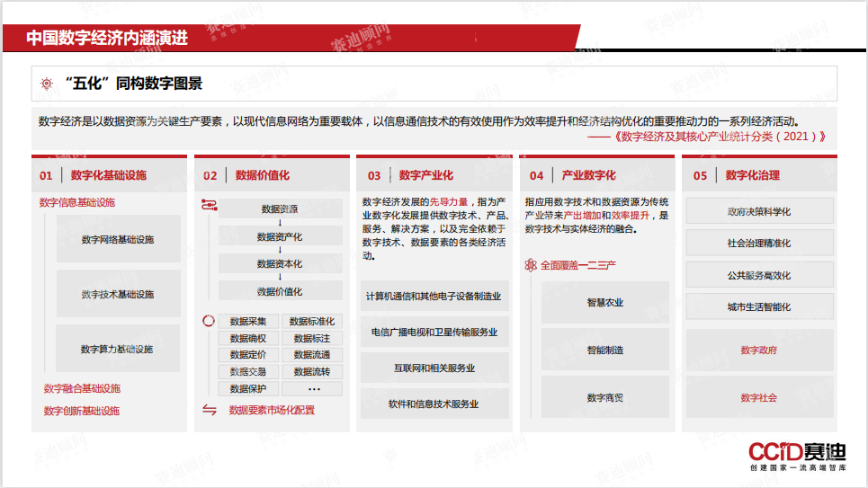
Task: Click the red flow icon beside 数据资源
Action: (208, 206)
